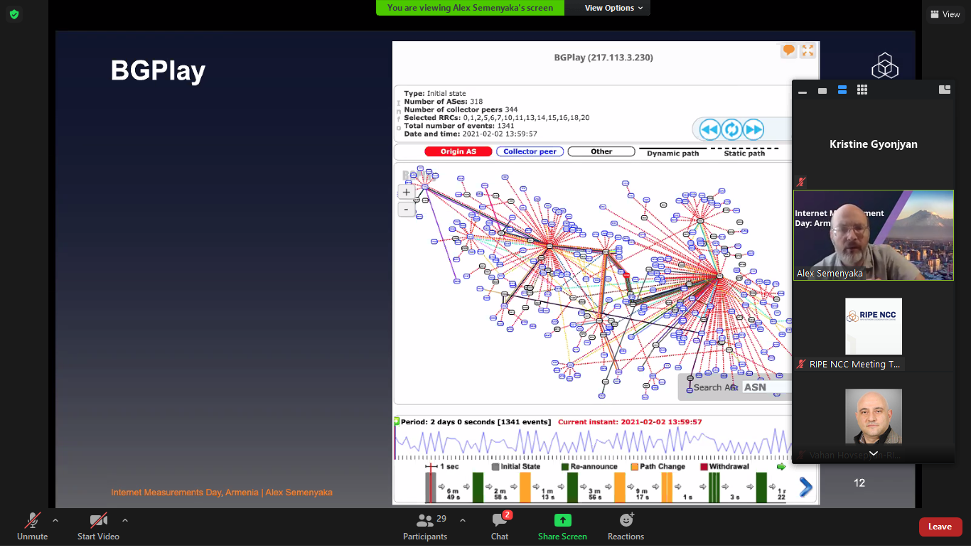Image resolution: width=971 pixels, height=560 pixels.
Task: Click the Kristine Gyonjyan name tile
Action: pos(874,144)
